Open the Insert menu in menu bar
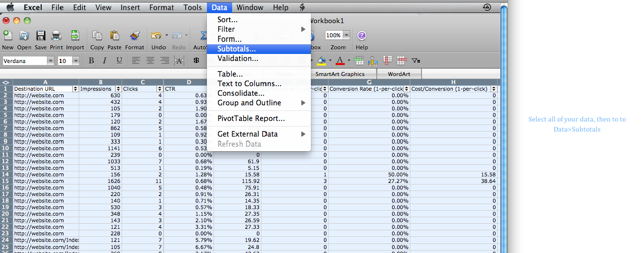Image resolution: width=644 pixels, height=253 pixels. [130, 7]
